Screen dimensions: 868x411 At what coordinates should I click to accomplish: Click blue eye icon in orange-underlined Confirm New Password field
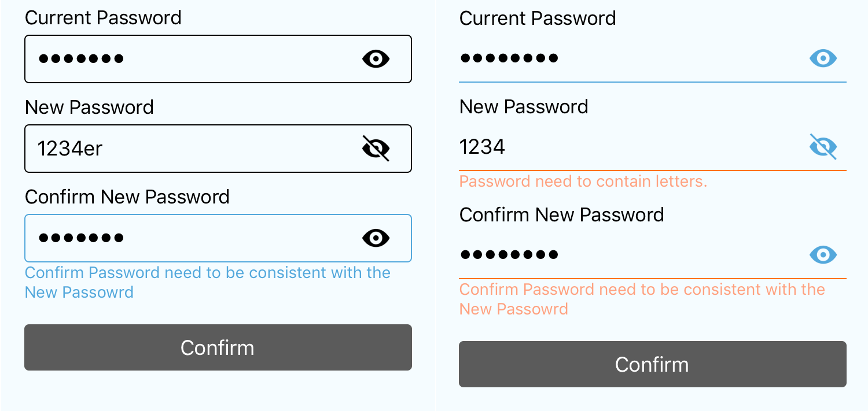pyautogui.click(x=823, y=254)
